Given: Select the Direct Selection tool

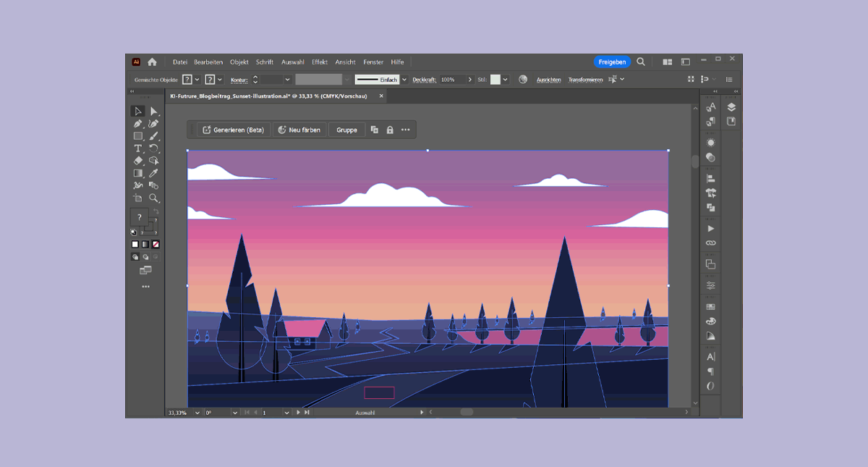Looking at the screenshot, I should coord(154,112).
